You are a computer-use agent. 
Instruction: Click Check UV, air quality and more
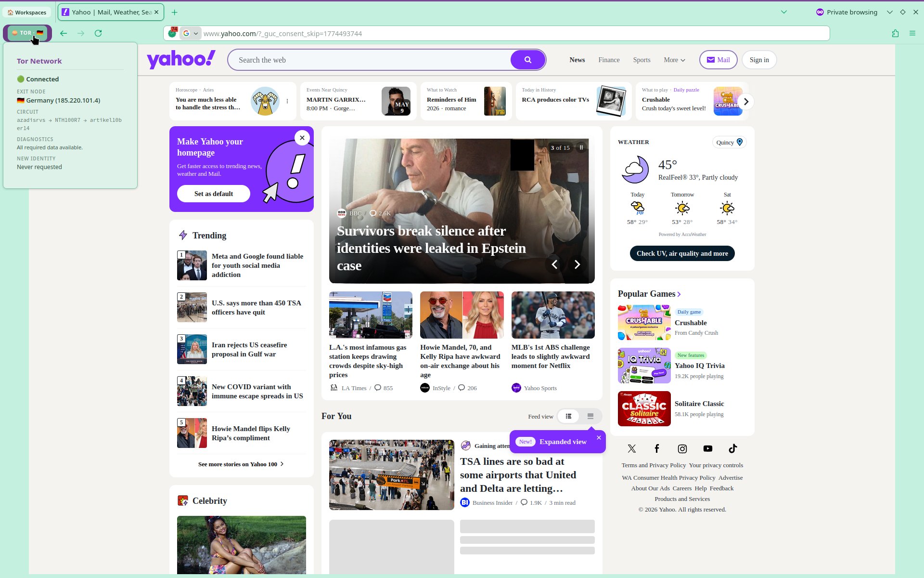tap(682, 253)
